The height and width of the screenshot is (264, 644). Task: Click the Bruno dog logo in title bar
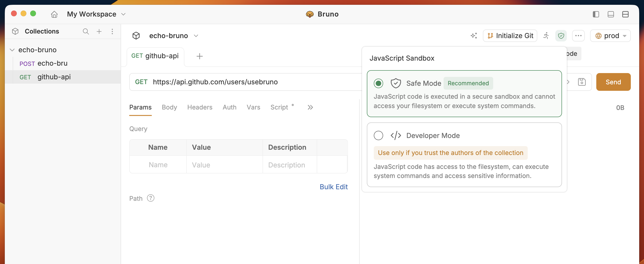tap(310, 14)
